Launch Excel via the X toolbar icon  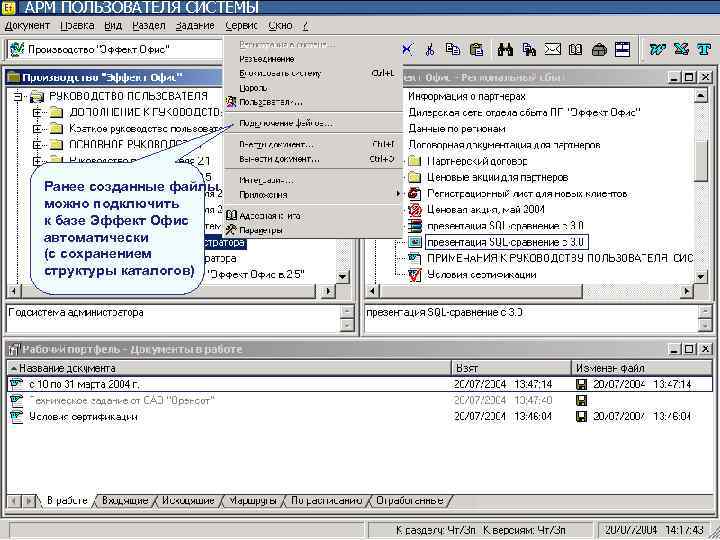click(x=681, y=50)
